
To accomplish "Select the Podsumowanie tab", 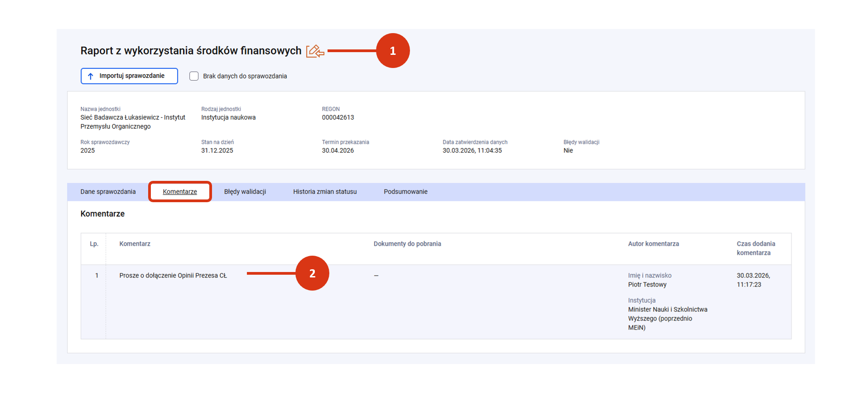I will coord(405,192).
